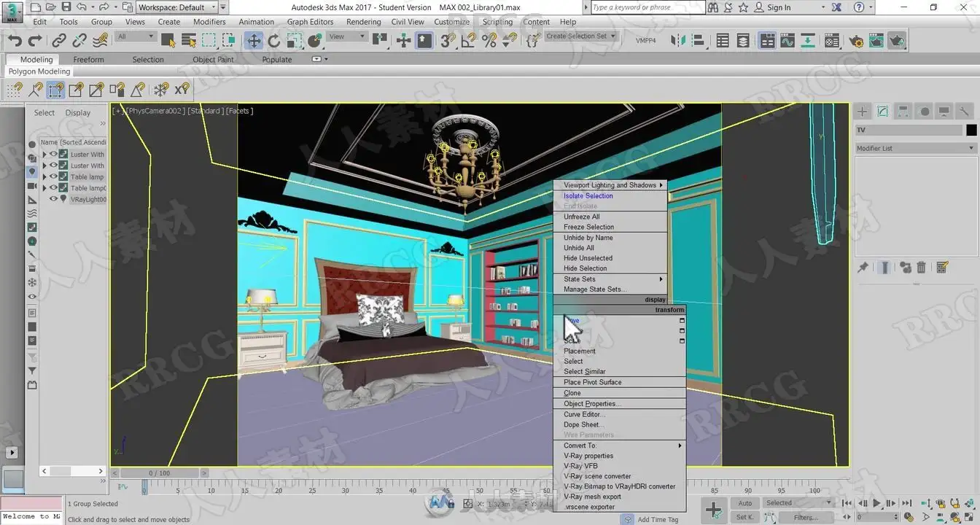Open the Rendering menu

click(364, 22)
